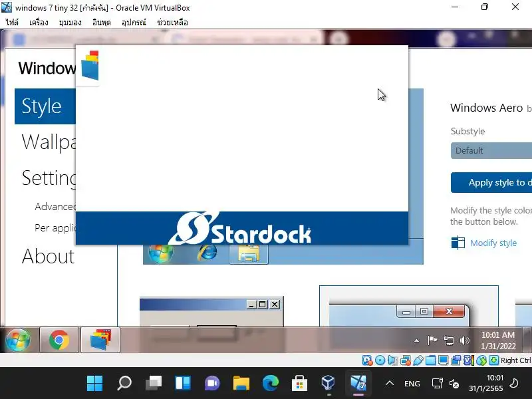Open the VirtualBox shared folders status icon
The height and width of the screenshot is (399, 532).
click(x=430, y=360)
